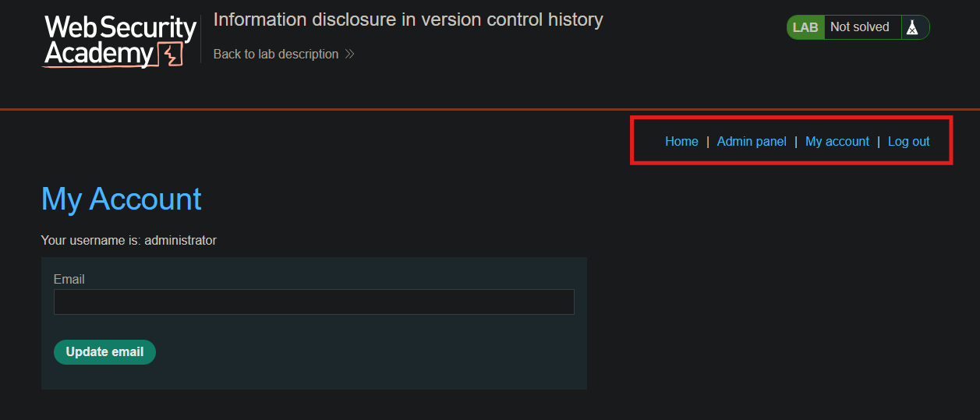Click the Not solved status label

(x=860, y=27)
